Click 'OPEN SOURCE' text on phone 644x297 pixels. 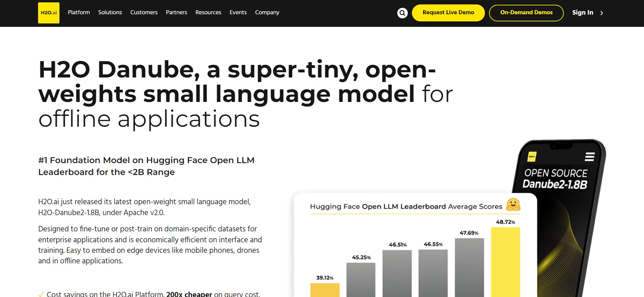point(556,173)
